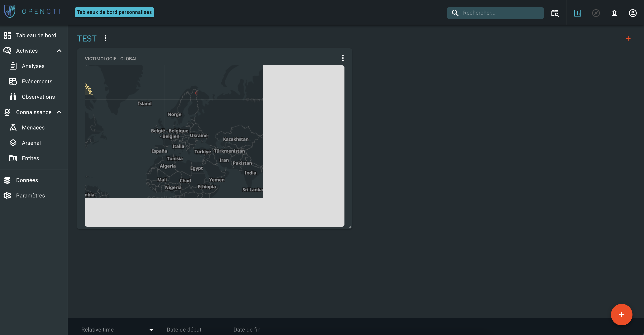Open TEST dashboard three-dot menu
Viewport: 644px width, 335px height.
point(105,38)
